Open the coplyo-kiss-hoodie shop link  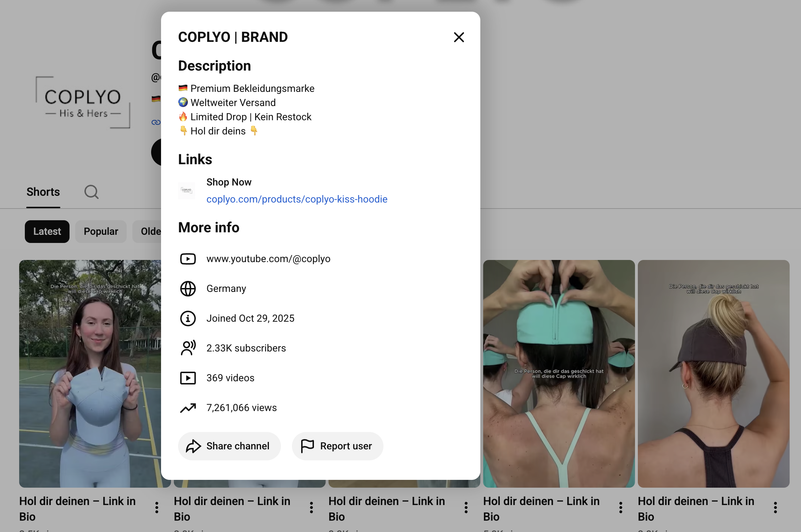[297, 199]
